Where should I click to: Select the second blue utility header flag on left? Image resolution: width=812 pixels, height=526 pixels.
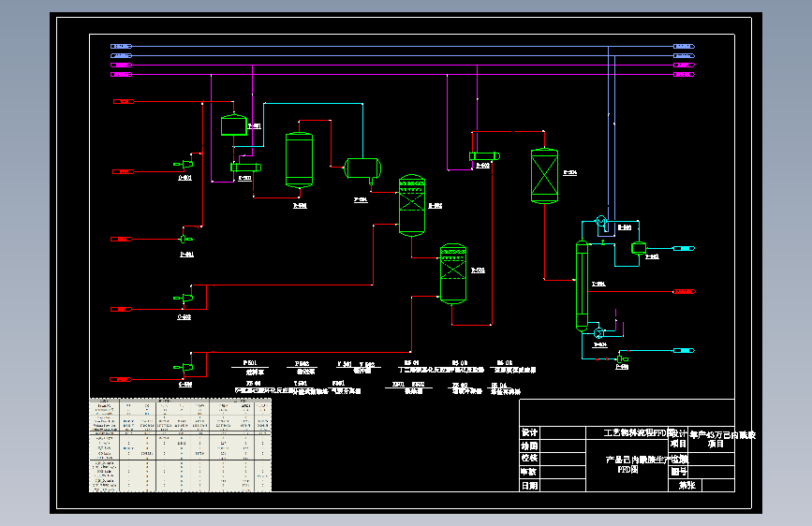[x=121, y=55]
